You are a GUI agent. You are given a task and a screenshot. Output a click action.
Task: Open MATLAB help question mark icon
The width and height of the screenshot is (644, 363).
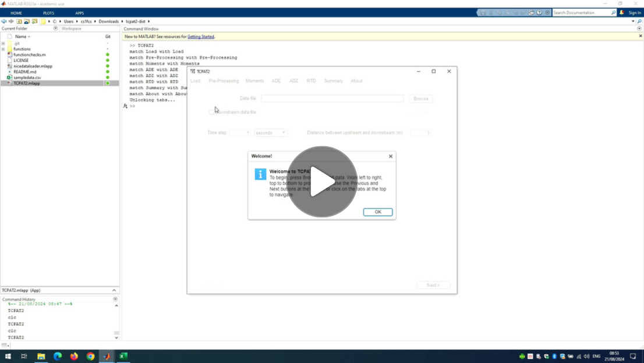(539, 13)
